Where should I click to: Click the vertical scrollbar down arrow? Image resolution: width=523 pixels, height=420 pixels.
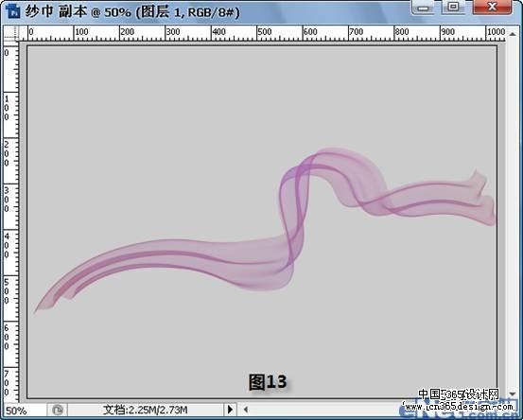[513, 394]
